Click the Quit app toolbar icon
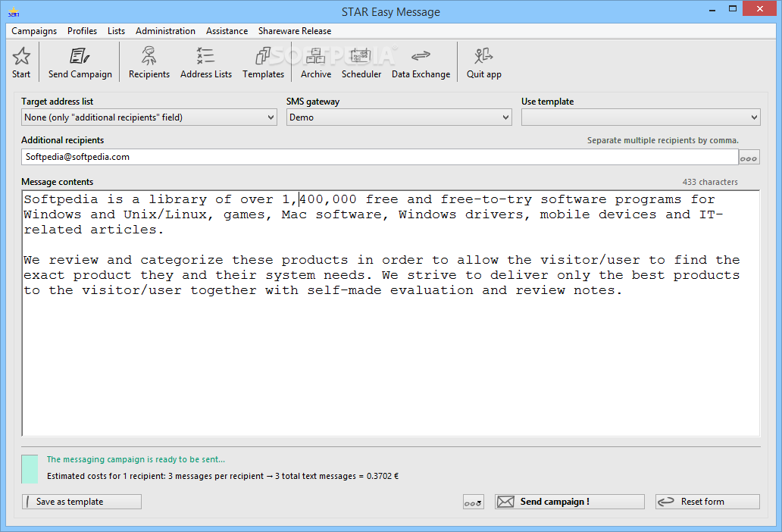Screen dimensions: 782x532 (483, 56)
